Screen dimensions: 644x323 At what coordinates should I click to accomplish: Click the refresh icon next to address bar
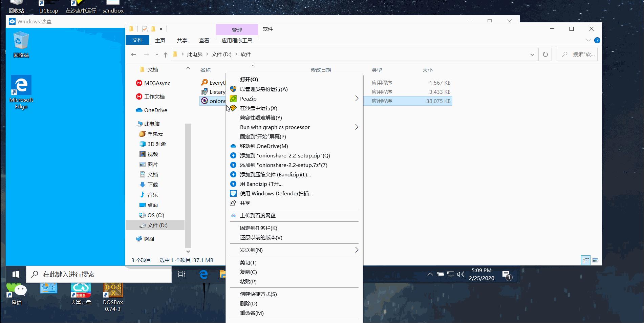click(x=545, y=54)
